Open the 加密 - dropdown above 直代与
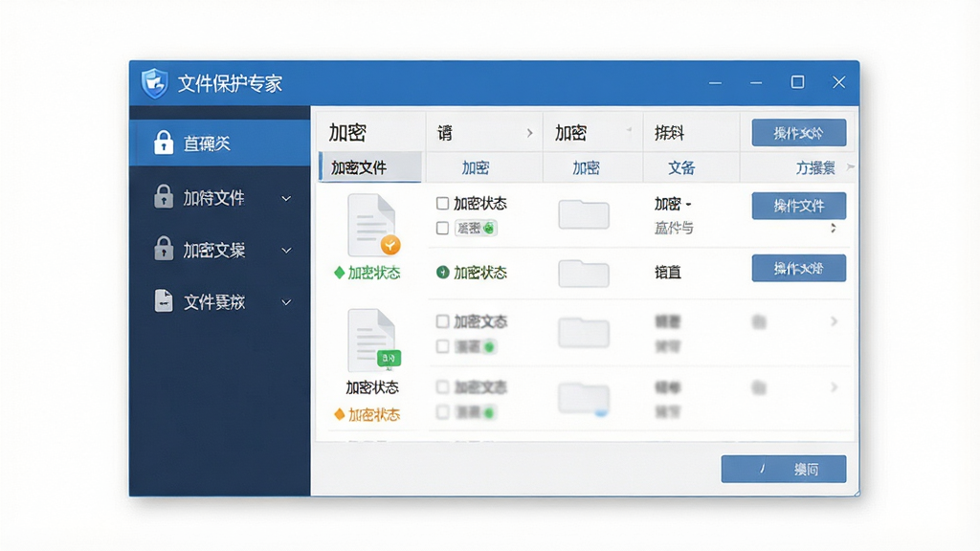The height and width of the screenshot is (551, 980). [x=673, y=204]
